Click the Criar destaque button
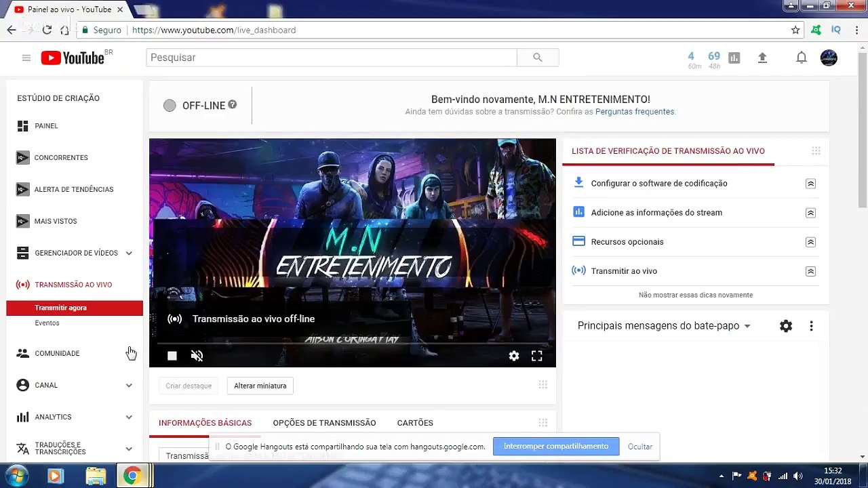868x488 pixels. (189, 386)
